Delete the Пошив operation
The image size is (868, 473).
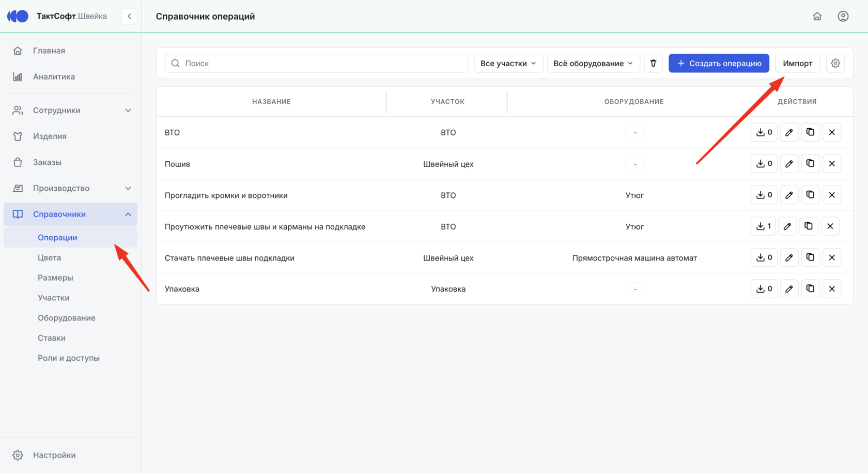point(832,164)
